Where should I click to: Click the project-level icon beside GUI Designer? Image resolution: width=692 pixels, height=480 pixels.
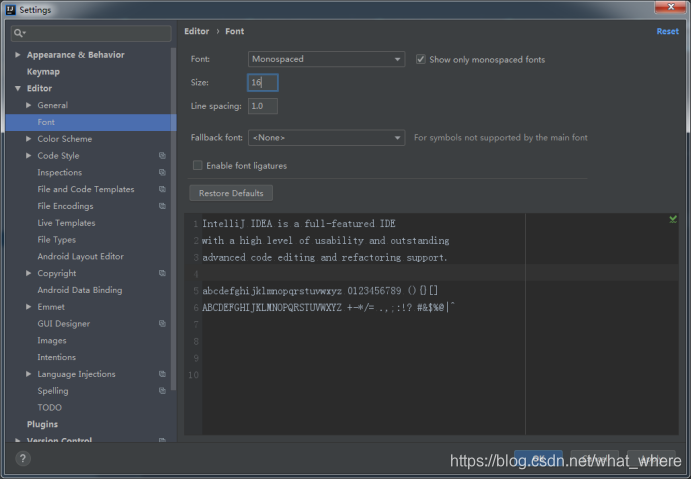[162, 323]
